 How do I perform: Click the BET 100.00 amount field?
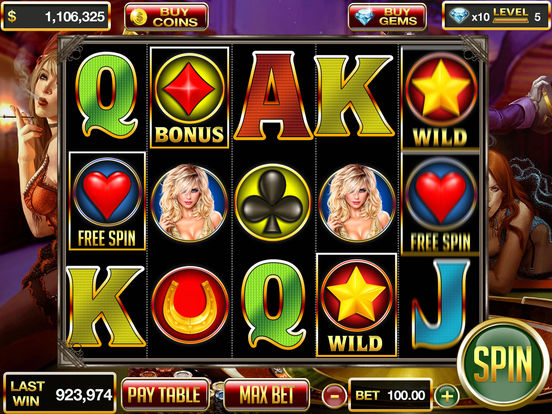coord(390,395)
